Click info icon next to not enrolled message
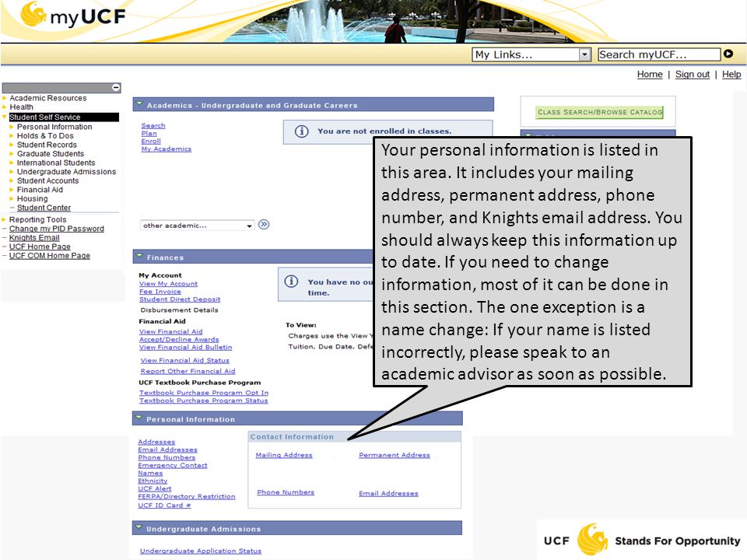The height and width of the screenshot is (560, 747). click(301, 131)
